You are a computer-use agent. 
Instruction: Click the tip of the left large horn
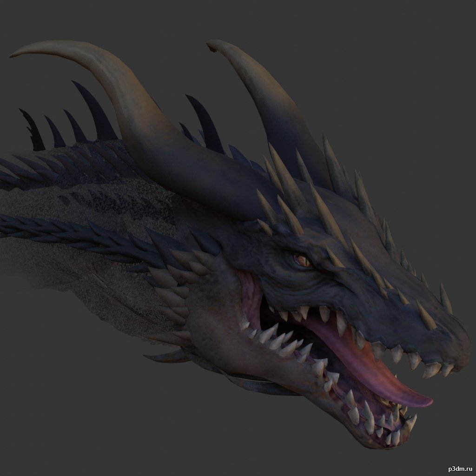click(x=14, y=54)
